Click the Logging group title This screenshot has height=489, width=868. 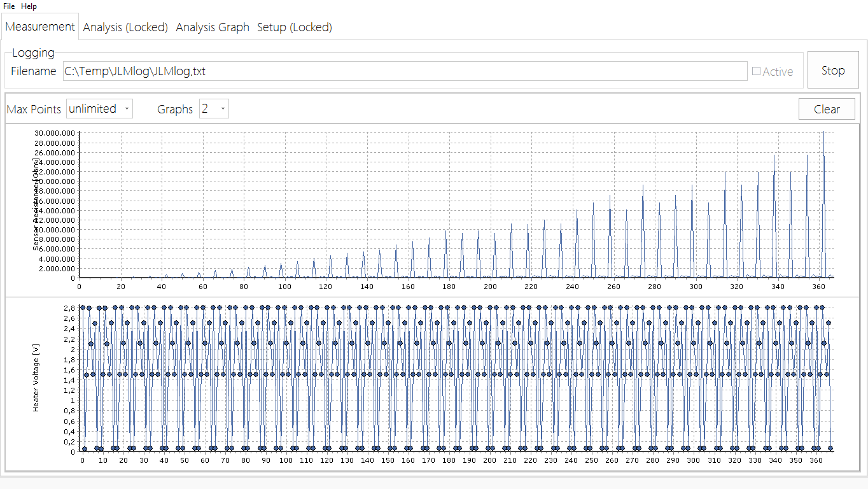[33, 53]
